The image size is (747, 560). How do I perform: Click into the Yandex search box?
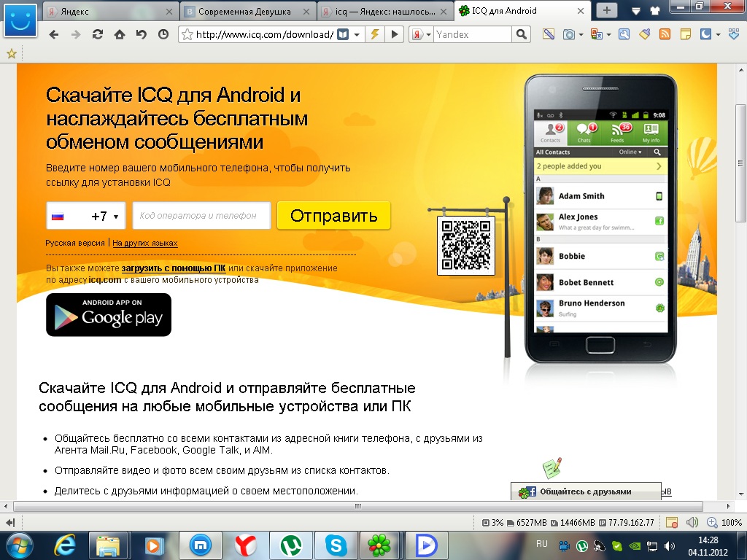tap(472, 34)
